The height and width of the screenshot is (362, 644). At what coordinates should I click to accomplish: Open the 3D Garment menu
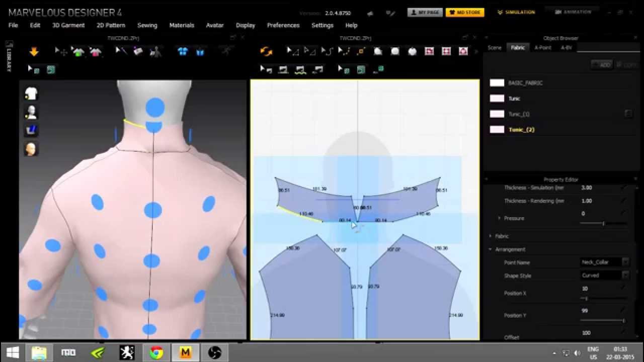68,25
